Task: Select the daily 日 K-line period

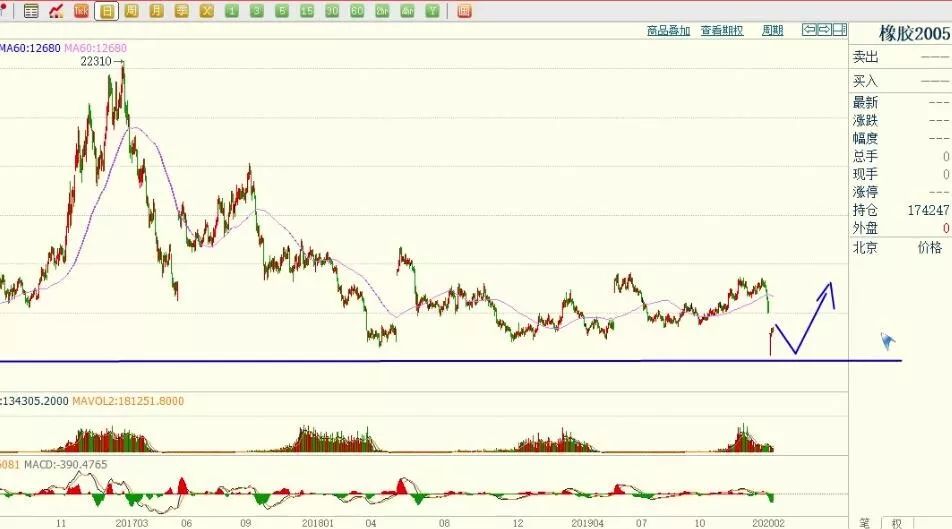Action: (107, 10)
